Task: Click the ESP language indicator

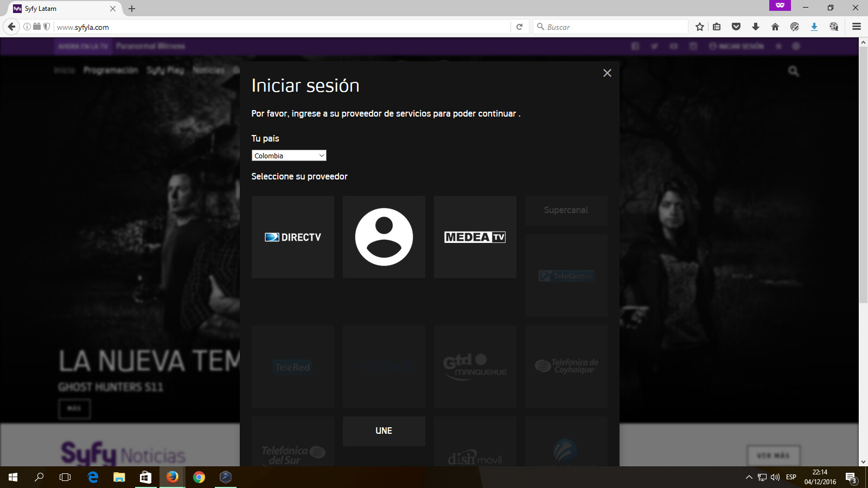Action: 791,477
